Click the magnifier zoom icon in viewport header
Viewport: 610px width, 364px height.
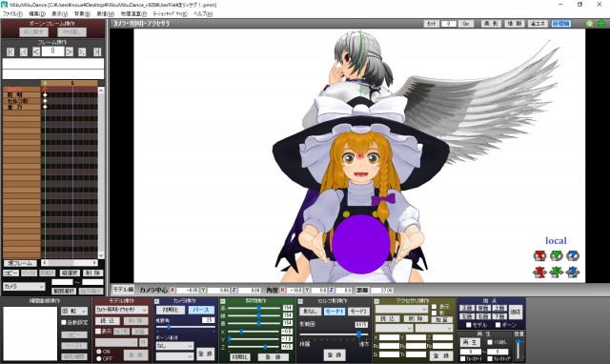coord(590,24)
